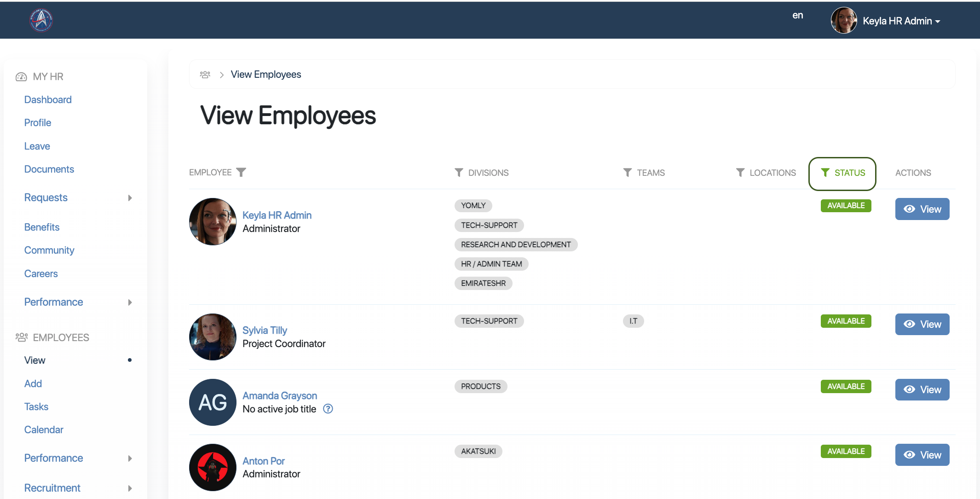
Task: Click the employees breadcrumb icon
Action: tap(205, 75)
